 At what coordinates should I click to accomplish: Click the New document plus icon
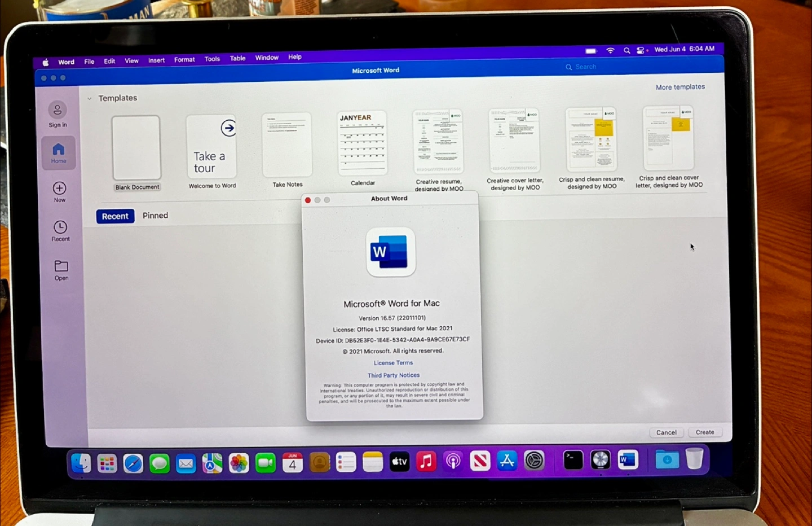click(59, 189)
